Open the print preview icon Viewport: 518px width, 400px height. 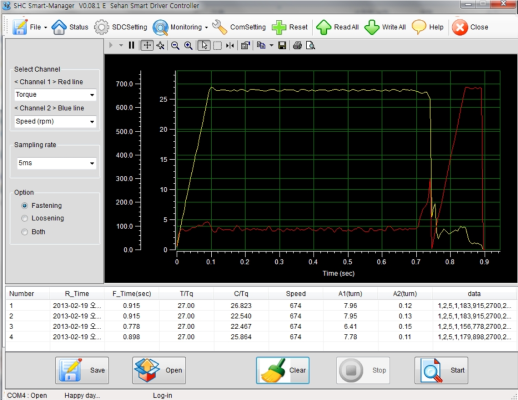(310, 45)
